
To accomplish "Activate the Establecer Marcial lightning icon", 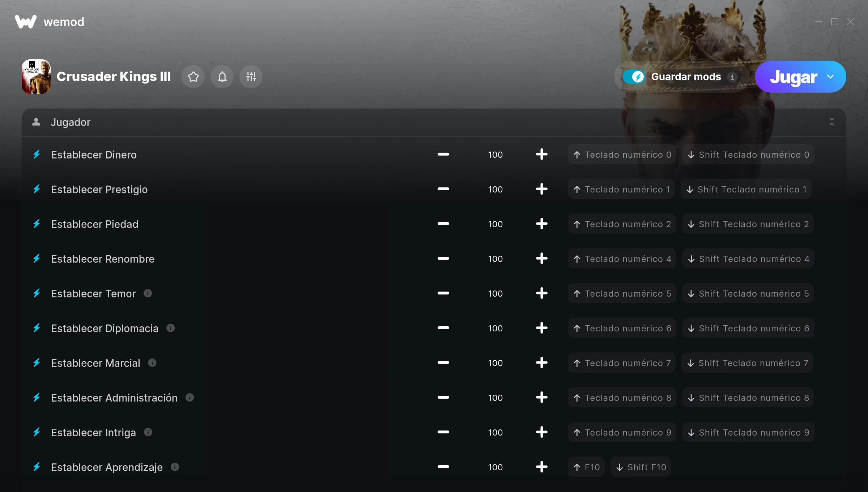I will (37, 363).
